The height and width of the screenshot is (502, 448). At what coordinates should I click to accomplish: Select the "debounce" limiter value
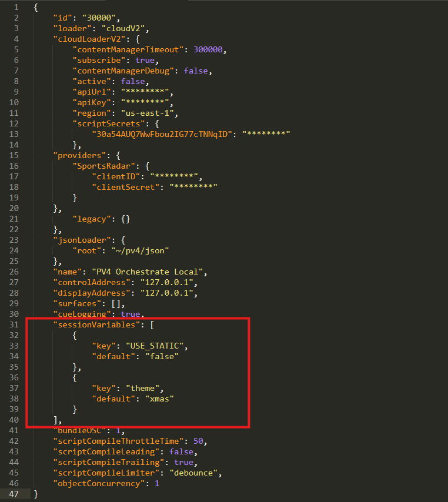193,473
